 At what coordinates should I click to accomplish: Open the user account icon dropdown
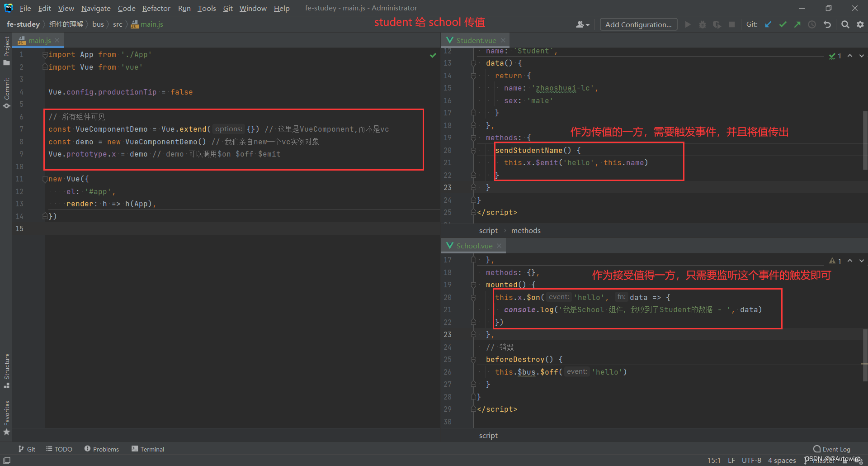point(583,24)
